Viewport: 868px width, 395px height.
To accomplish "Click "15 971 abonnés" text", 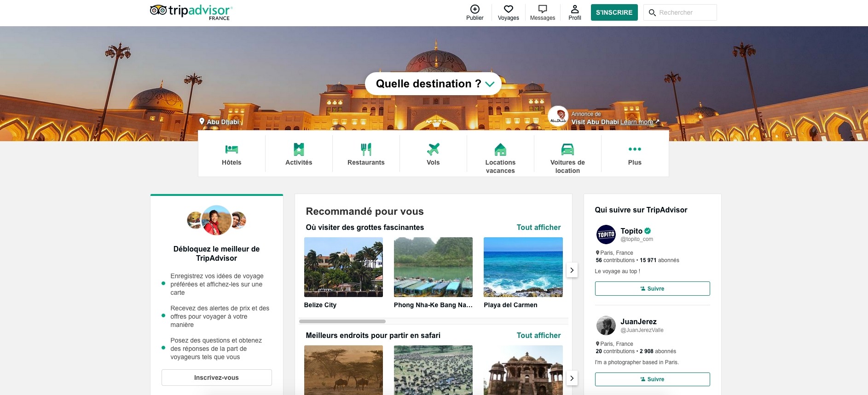I will [660, 260].
